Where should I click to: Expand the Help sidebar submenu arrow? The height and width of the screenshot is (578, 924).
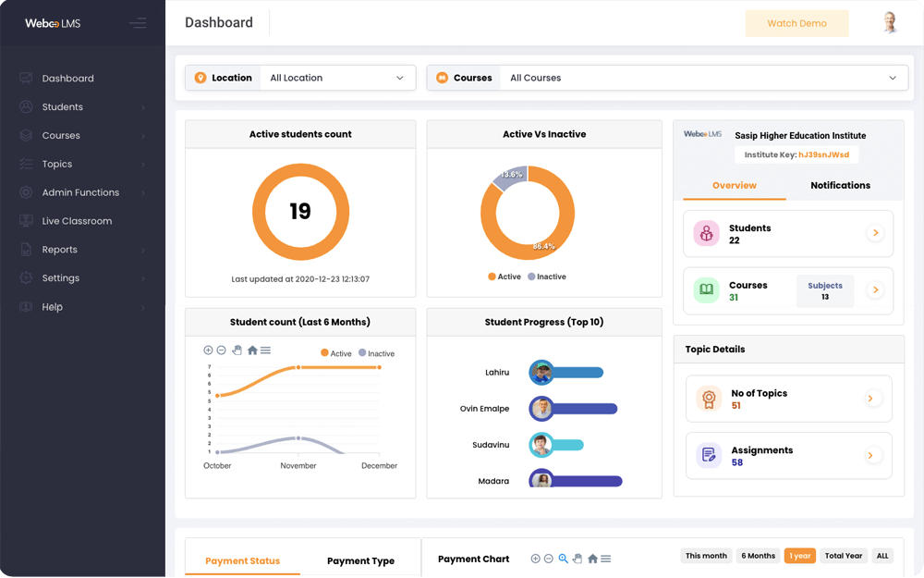point(143,307)
